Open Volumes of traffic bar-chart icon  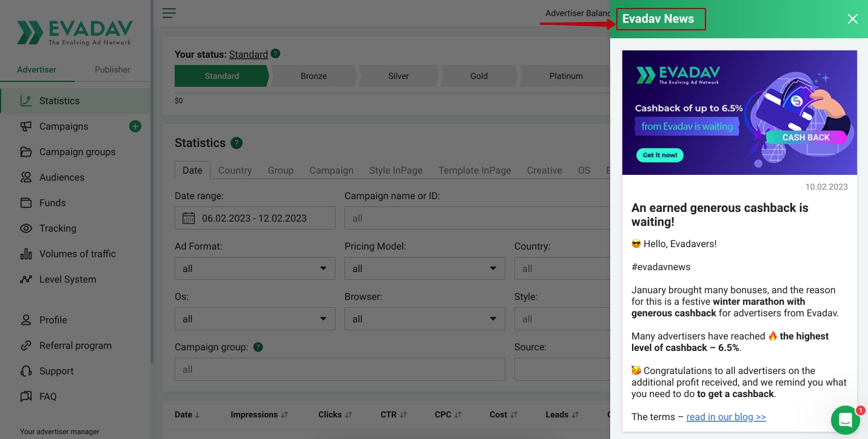(26, 254)
